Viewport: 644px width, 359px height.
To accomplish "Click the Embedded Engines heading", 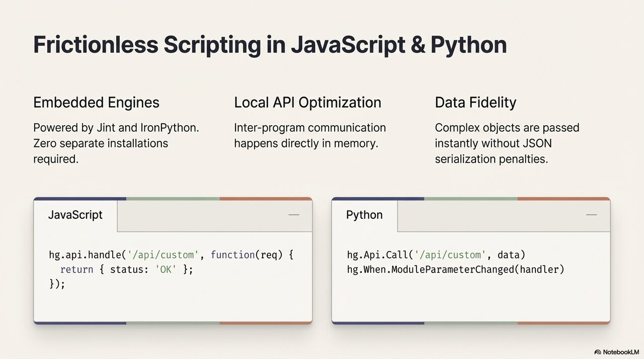I will click(x=96, y=103).
